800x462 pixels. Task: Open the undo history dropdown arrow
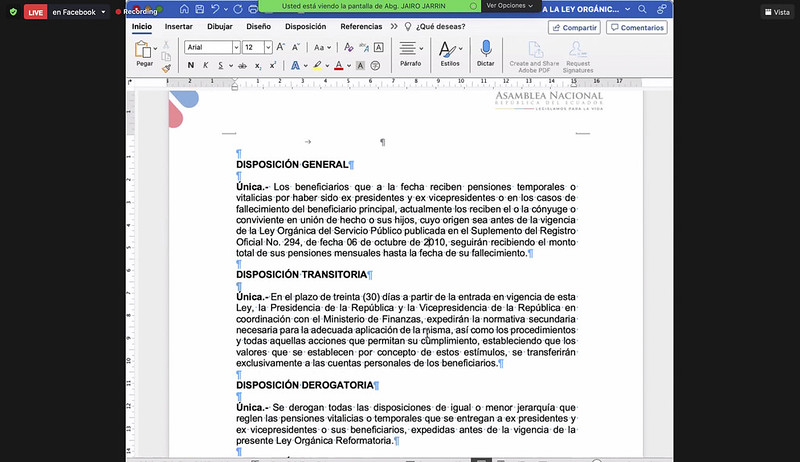click(x=226, y=10)
